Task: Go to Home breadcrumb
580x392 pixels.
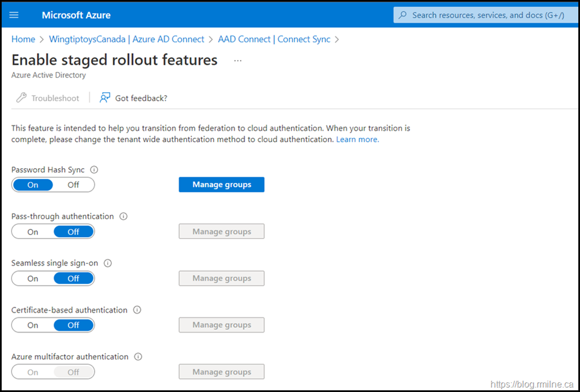Action: [x=23, y=39]
